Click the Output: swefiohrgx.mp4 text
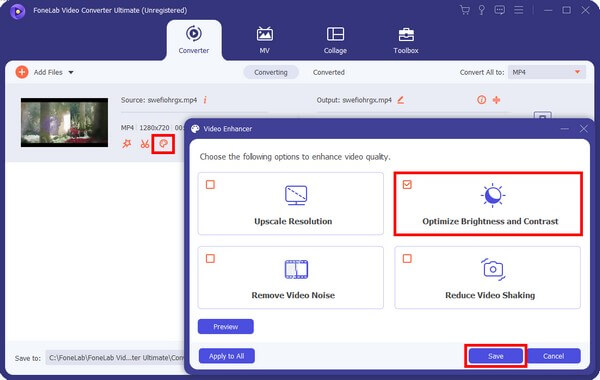This screenshot has width=600, height=380. coord(354,100)
